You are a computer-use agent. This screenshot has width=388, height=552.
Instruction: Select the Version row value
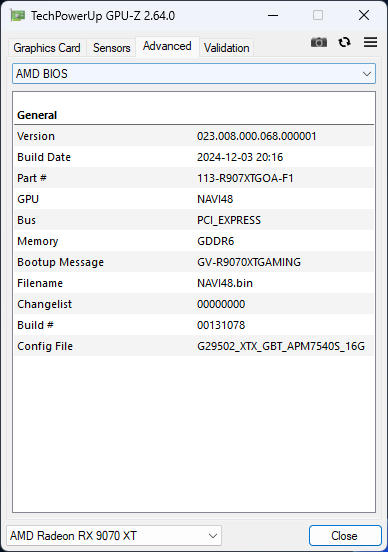click(257, 136)
